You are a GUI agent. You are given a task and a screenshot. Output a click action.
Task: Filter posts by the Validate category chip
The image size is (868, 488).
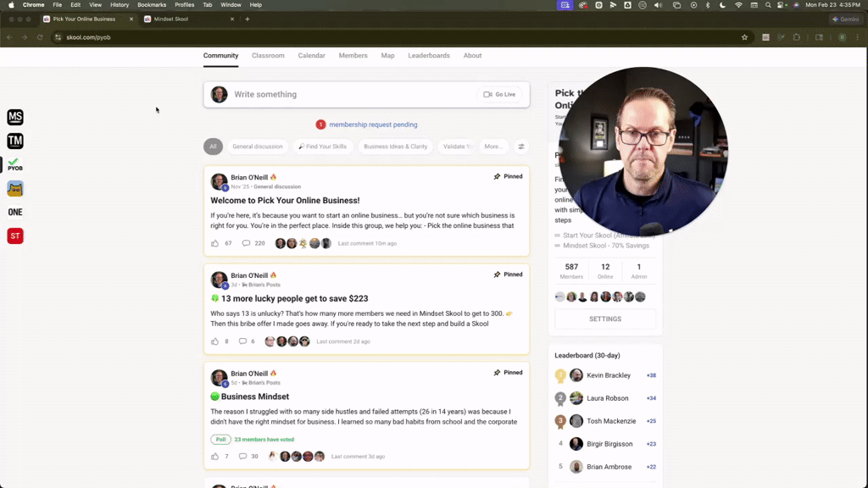pyautogui.click(x=457, y=147)
